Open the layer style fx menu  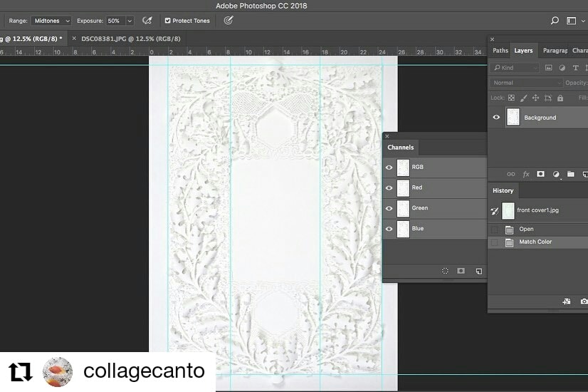coord(526,174)
